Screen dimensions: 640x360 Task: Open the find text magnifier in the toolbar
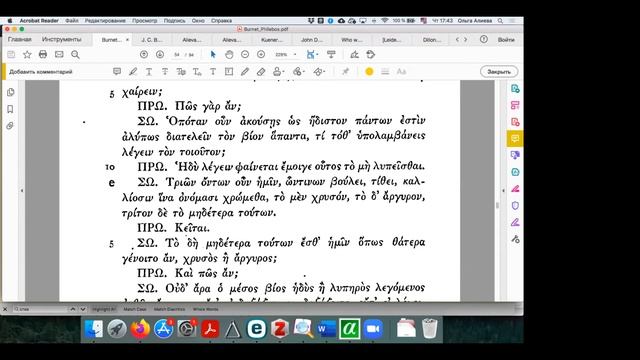(75, 54)
